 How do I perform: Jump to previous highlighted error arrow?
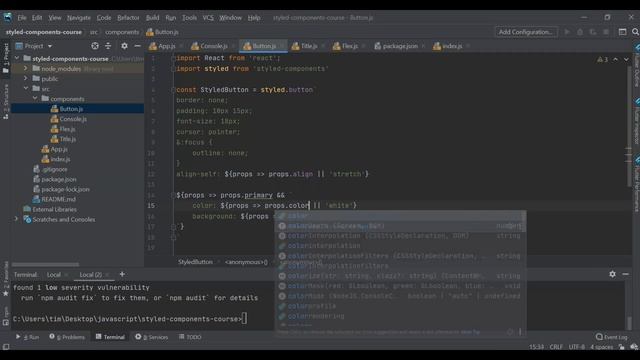616,60
